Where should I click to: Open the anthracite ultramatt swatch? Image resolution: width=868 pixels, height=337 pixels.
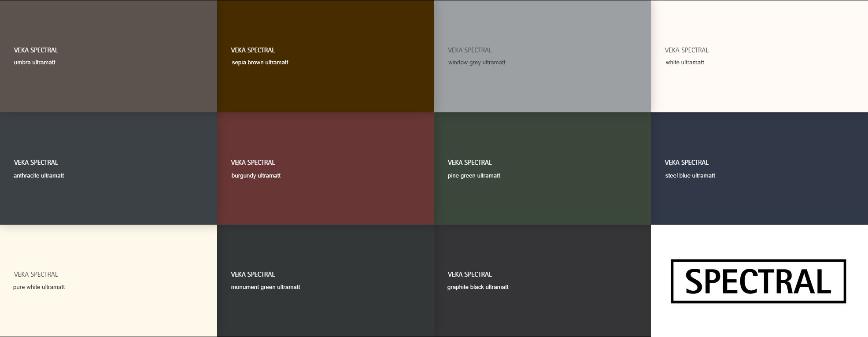tap(108, 168)
